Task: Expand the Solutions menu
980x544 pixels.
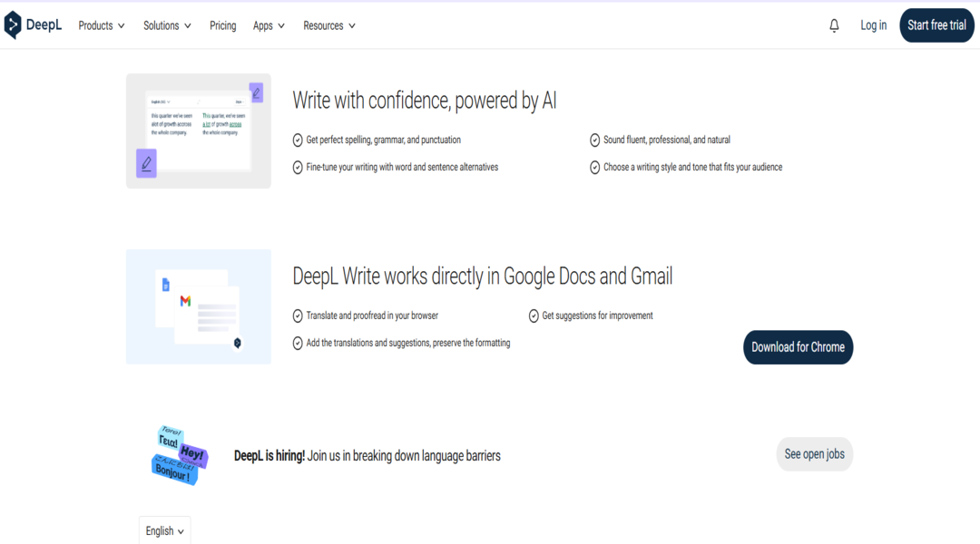Action: point(167,25)
